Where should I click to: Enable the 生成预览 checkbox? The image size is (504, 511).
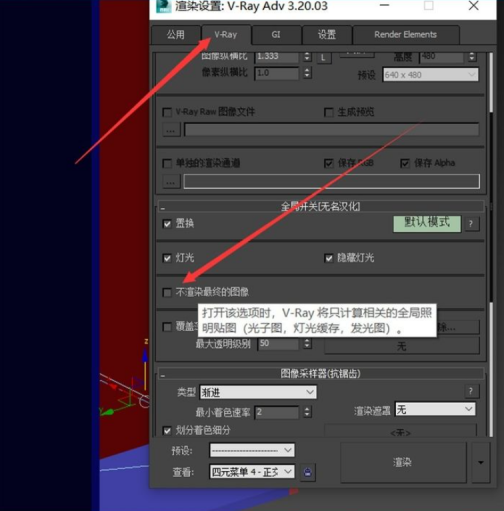329,112
